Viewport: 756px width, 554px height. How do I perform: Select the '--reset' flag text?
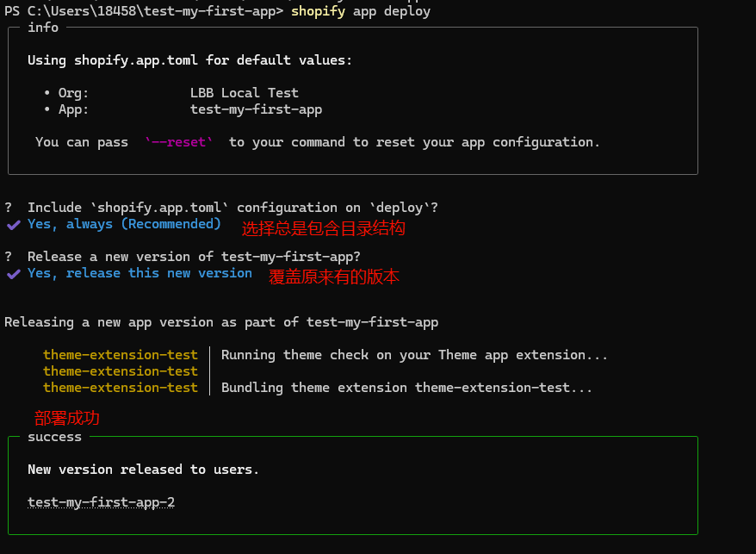tap(178, 142)
